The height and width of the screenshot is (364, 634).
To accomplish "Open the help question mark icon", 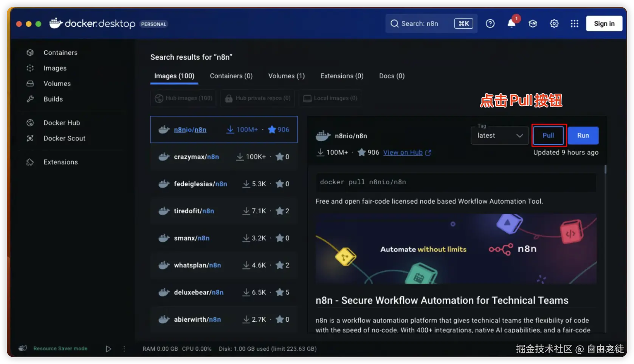I will [490, 23].
